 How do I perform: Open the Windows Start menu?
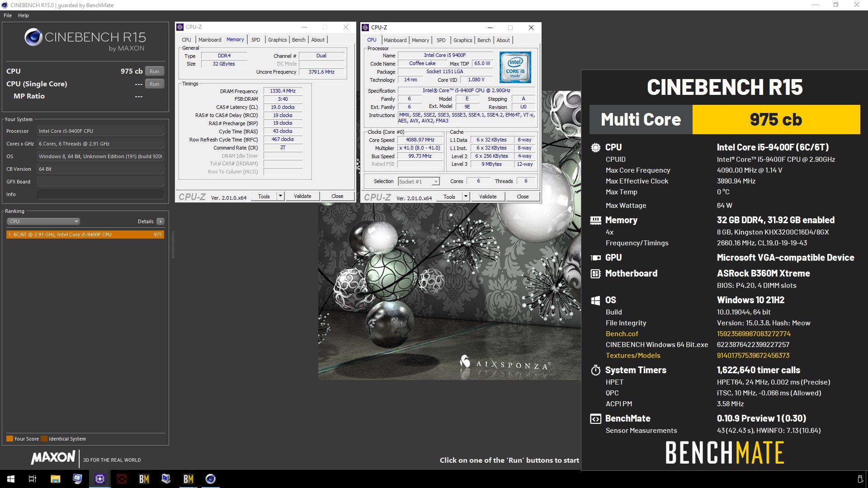tap(11, 479)
